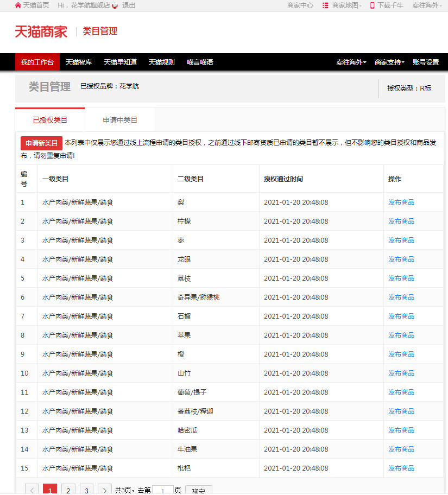This screenshot has height=495, width=448.
Task: Click 发布商品 for the 柠檬 row
Action: click(401, 221)
